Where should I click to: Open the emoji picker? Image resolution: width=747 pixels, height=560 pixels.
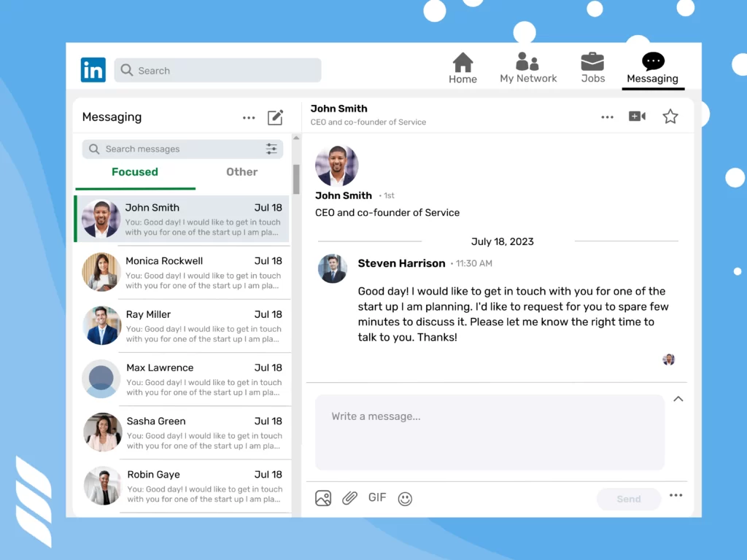405,498
